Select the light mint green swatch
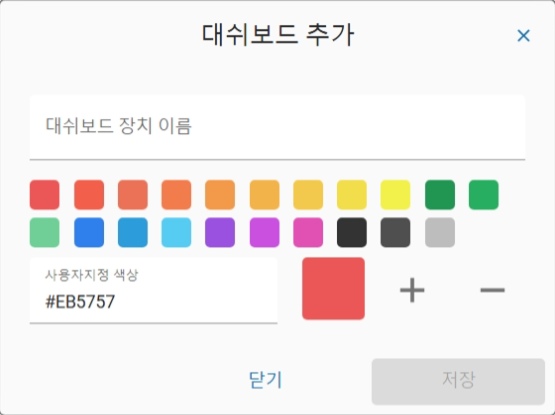 click(x=45, y=232)
